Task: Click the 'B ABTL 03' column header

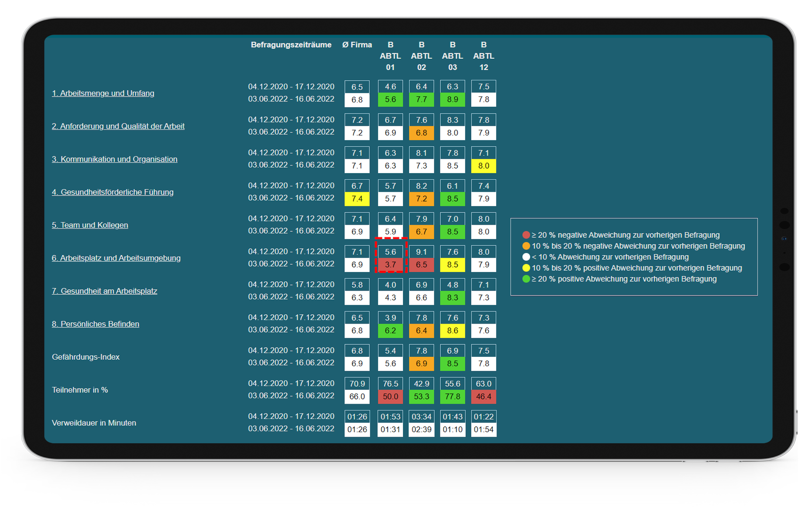Action: click(453, 56)
